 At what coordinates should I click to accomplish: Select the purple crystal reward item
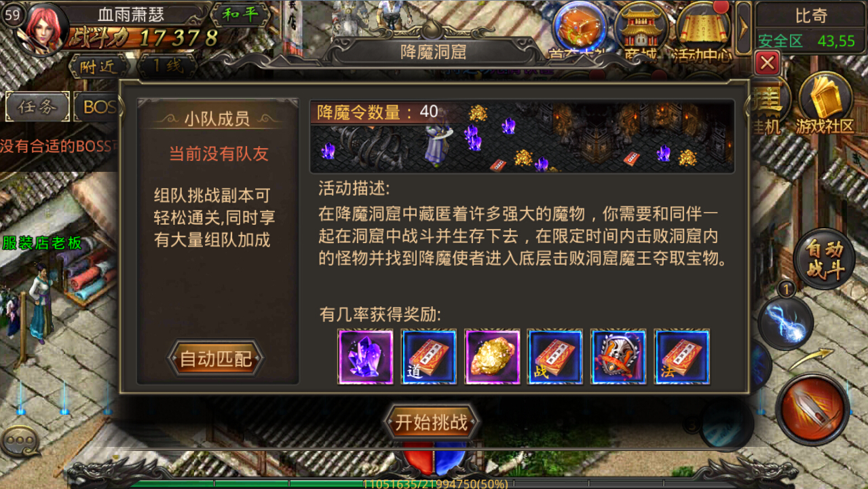[x=366, y=357]
